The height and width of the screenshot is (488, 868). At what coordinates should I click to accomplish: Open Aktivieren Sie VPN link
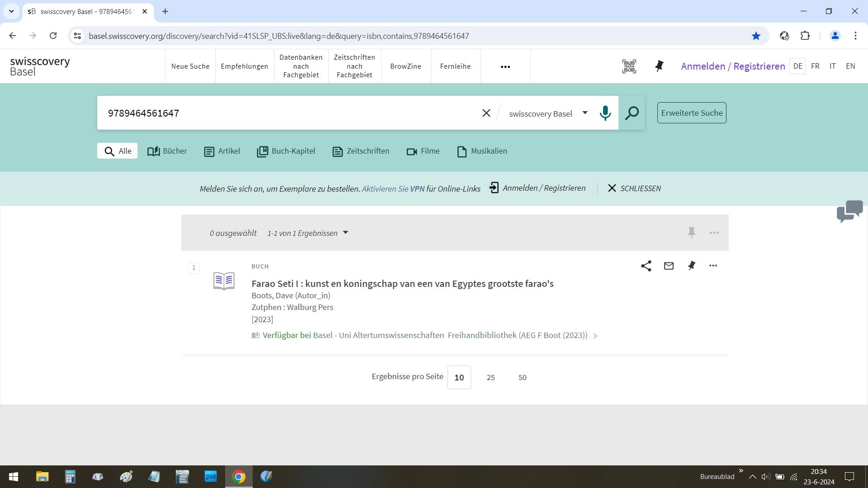pyautogui.click(x=393, y=189)
